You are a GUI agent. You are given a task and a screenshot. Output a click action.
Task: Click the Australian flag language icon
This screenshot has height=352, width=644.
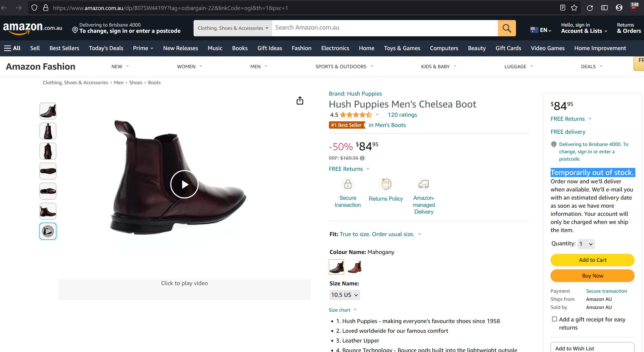534,30
